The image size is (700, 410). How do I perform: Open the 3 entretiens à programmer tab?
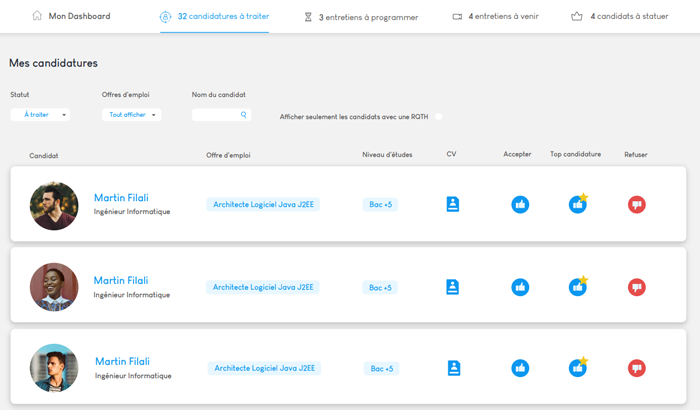click(360, 17)
